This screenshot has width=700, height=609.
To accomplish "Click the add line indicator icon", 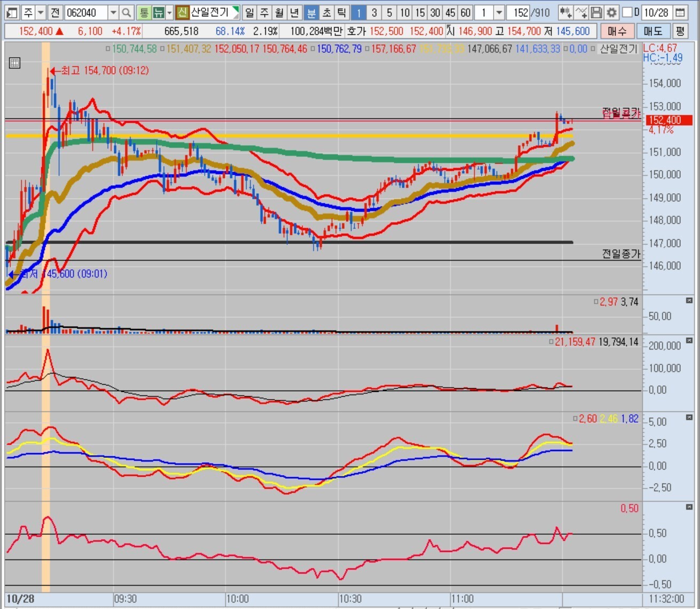I will 582,12.
